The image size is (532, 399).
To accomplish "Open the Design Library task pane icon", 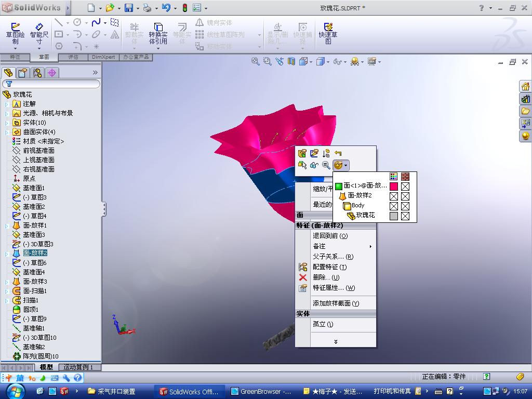I will 526,99.
